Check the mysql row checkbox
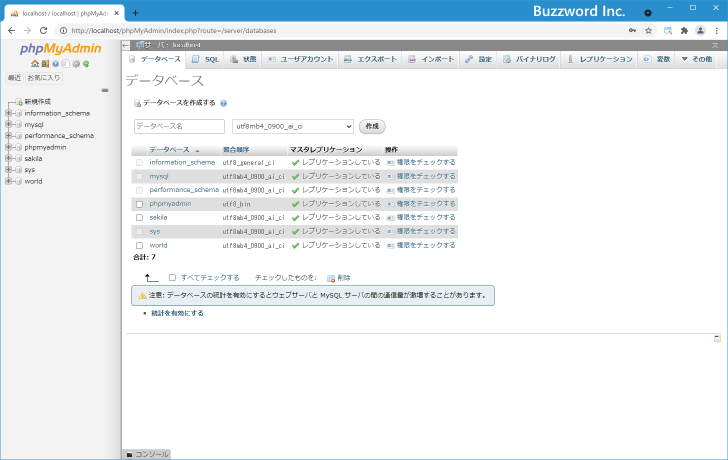This screenshot has height=460, width=728. pos(139,177)
